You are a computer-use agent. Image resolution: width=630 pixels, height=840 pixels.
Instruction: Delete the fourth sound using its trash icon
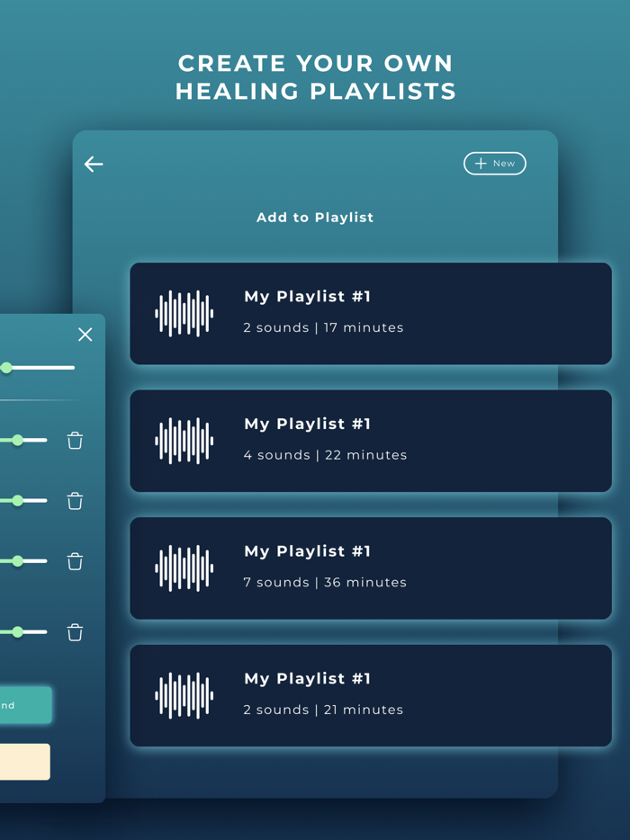pyautogui.click(x=75, y=632)
